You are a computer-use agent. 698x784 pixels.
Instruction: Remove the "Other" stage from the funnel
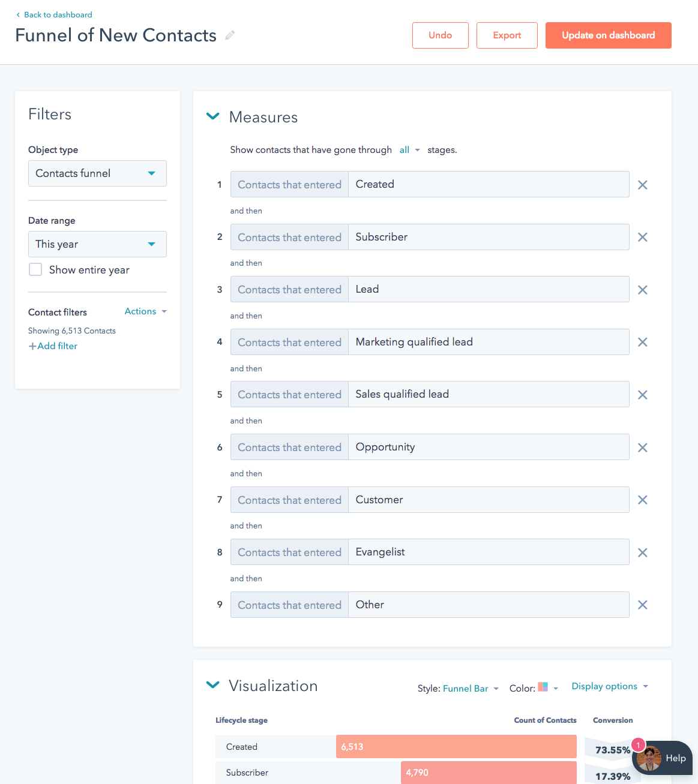click(642, 605)
